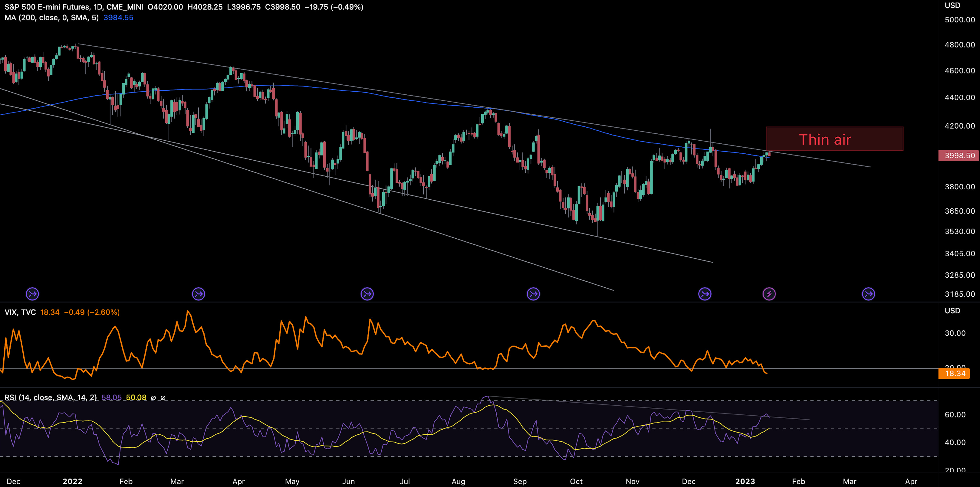Click the 30.00 label on the VIX axis
The height and width of the screenshot is (487, 980).
tap(955, 333)
